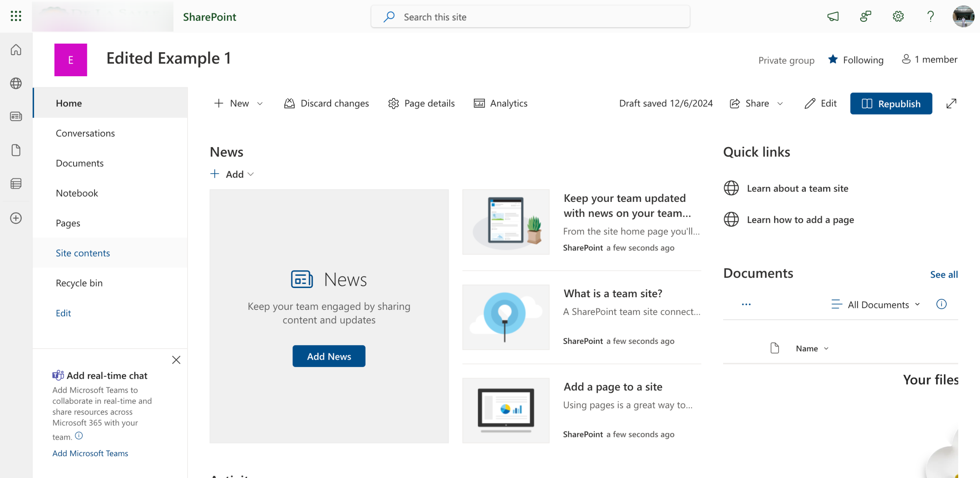The image size is (980, 478).
Task: Expand page to full screen arrow icon
Action: (951, 103)
